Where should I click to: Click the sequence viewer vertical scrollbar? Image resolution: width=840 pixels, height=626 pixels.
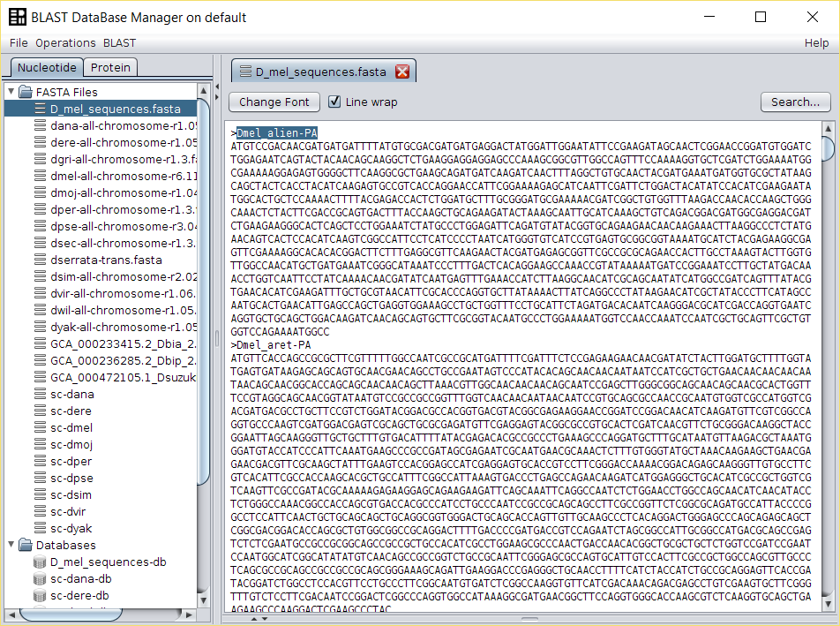point(828,353)
